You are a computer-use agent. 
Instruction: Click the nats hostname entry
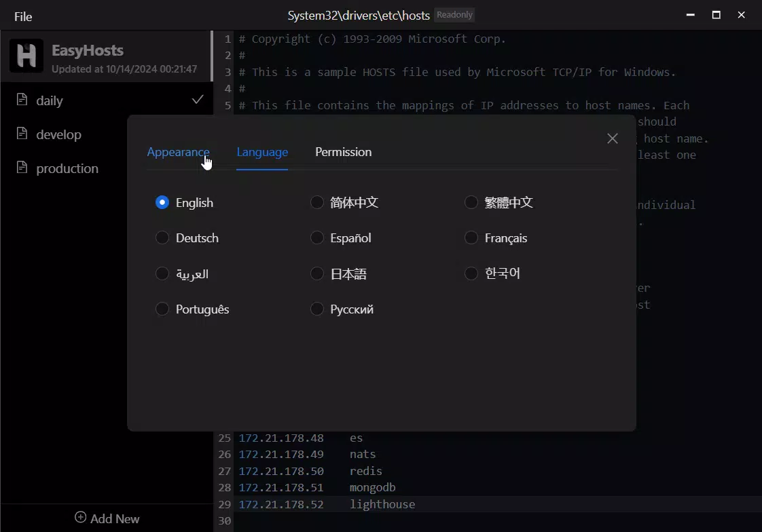coord(363,455)
